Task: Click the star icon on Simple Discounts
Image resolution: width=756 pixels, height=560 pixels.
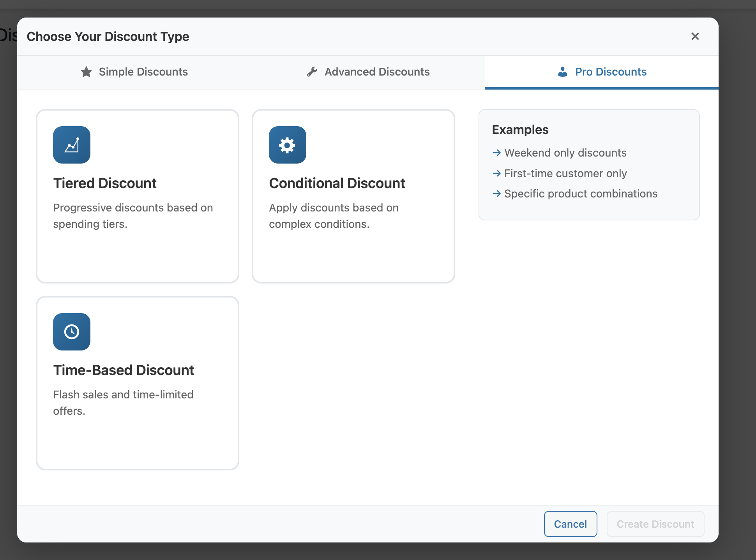Action: [86, 72]
